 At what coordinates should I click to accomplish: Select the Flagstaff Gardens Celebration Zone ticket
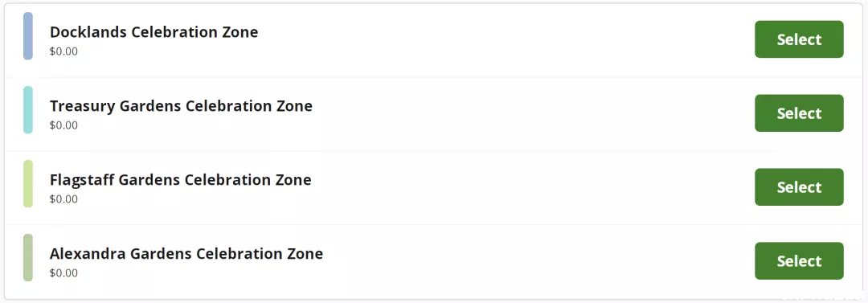799,187
